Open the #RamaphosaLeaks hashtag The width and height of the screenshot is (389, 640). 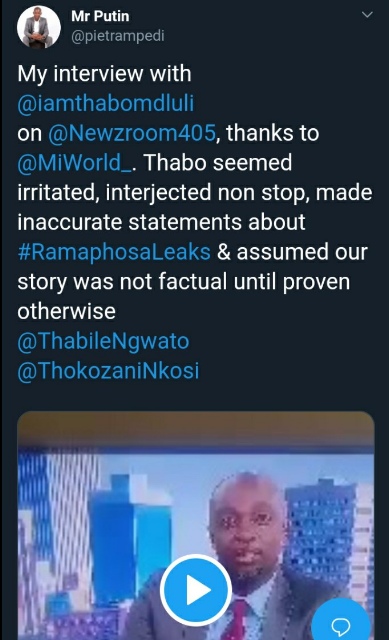click(x=114, y=252)
